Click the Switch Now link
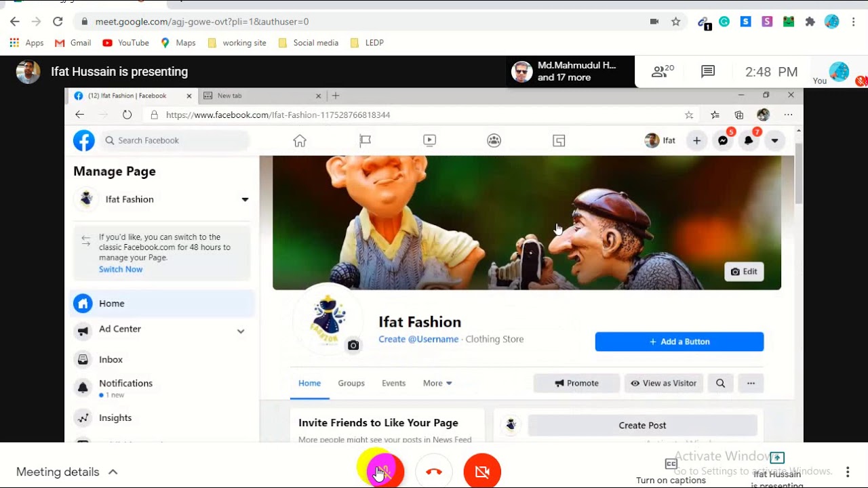868x488 pixels. click(x=121, y=269)
